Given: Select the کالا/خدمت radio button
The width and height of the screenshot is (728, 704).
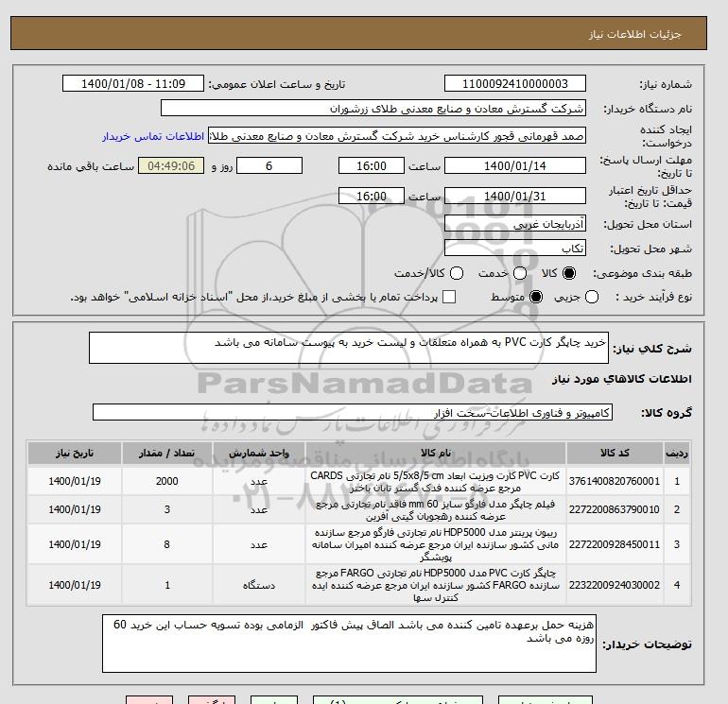Looking at the screenshot, I should [457, 273].
